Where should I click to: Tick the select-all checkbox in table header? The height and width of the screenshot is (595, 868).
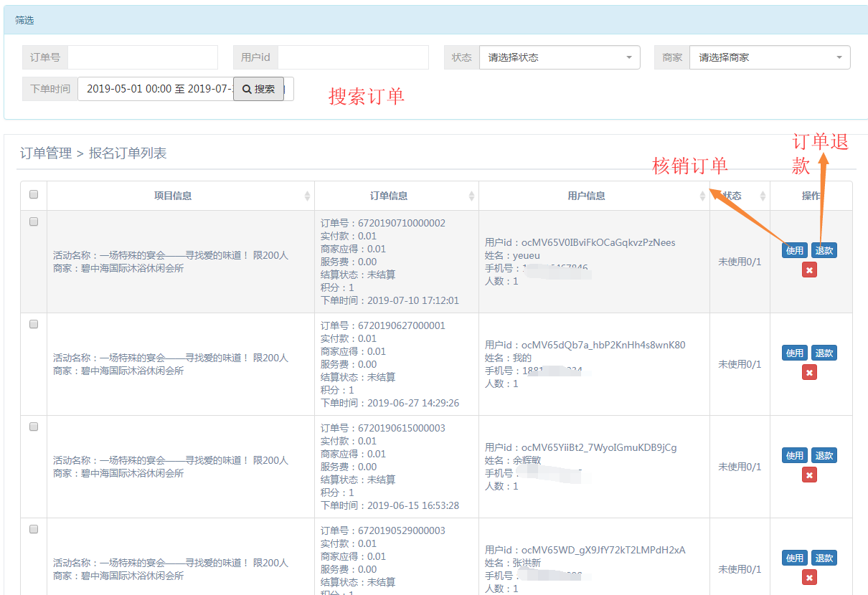(34, 194)
